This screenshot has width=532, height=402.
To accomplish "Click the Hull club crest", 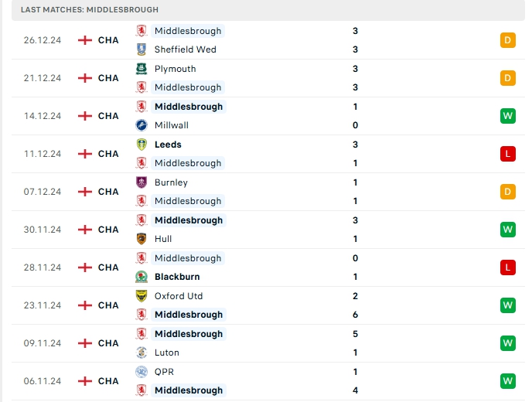I will tap(142, 239).
